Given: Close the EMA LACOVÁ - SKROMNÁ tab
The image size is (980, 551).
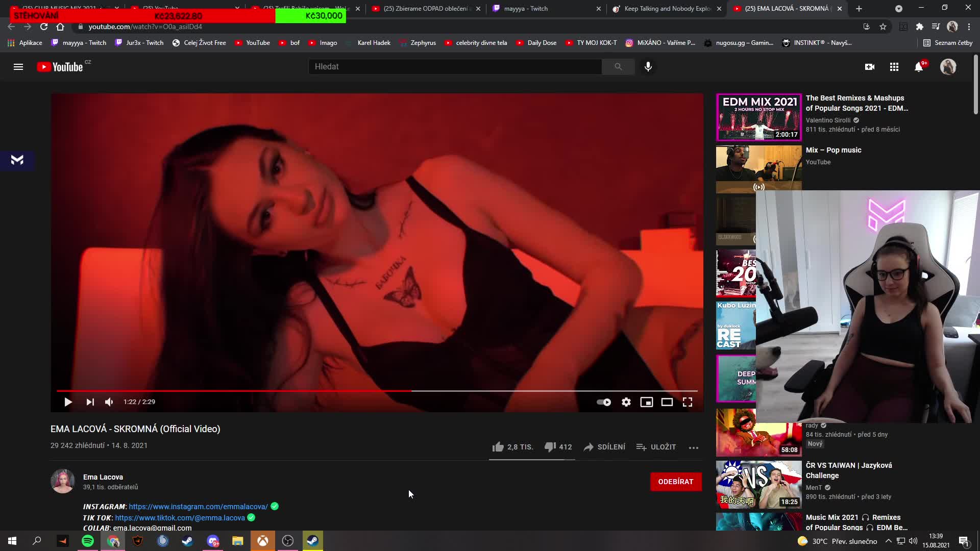Looking at the screenshot, I should point(840,9).
